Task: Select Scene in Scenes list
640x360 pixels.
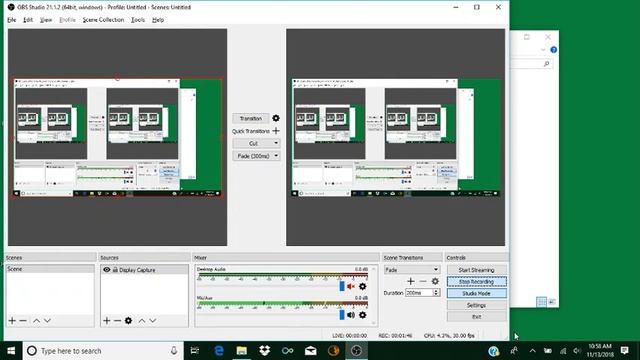Action: pyautogui.click(x=50, y=269)
